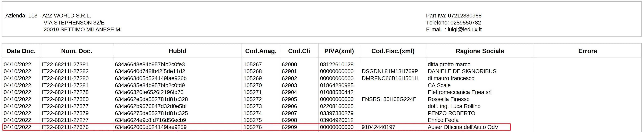This screenshot has width=644, height=132.
Task: Click the company name A2Z WORLD S.R.L.
Action: pos(67,15)
